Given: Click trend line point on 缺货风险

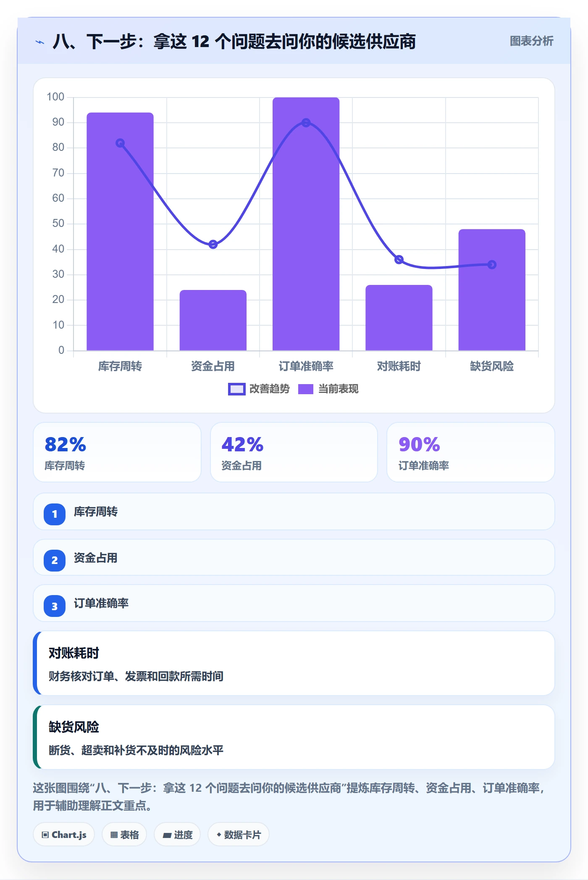Looking at the screenshot, I should [492, 265].
